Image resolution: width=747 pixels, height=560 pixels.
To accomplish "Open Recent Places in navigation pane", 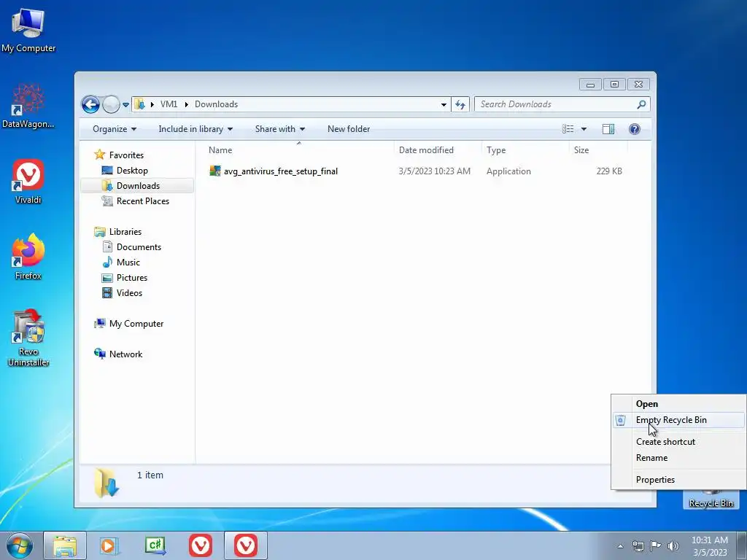I will (142, 201).
